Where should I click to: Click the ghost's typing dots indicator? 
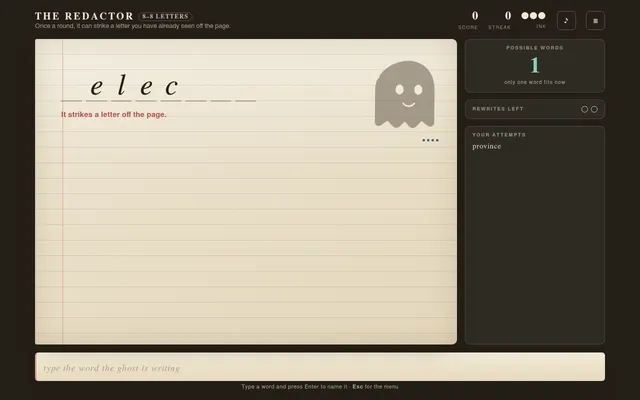(x=430, y=140)
